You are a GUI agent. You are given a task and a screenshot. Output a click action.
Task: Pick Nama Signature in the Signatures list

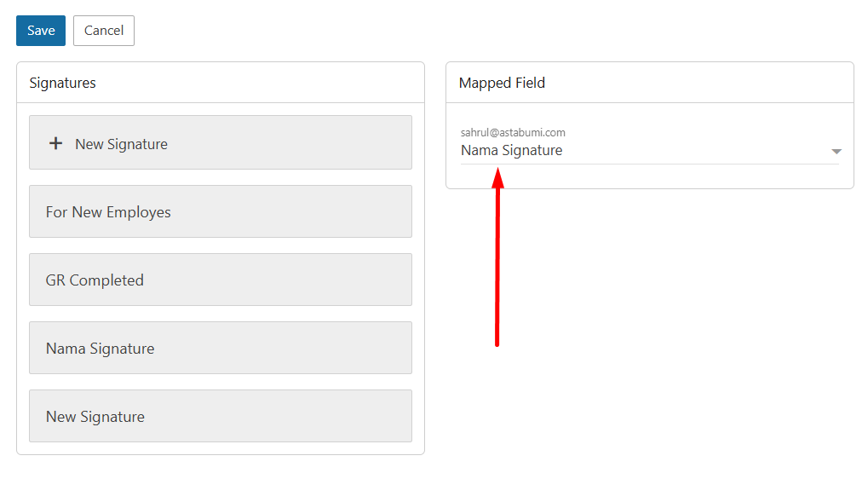coord(220,348)
